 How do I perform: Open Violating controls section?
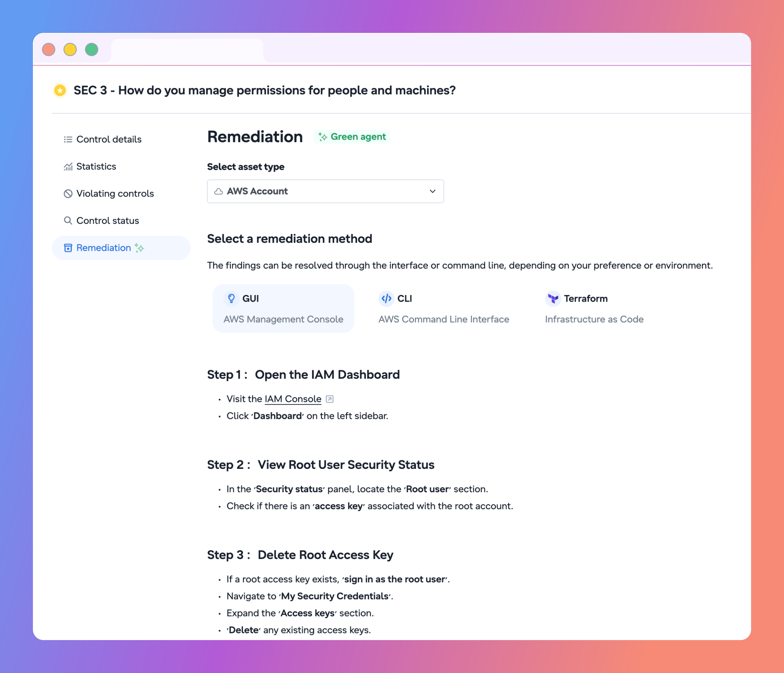[x=121, y=194]
